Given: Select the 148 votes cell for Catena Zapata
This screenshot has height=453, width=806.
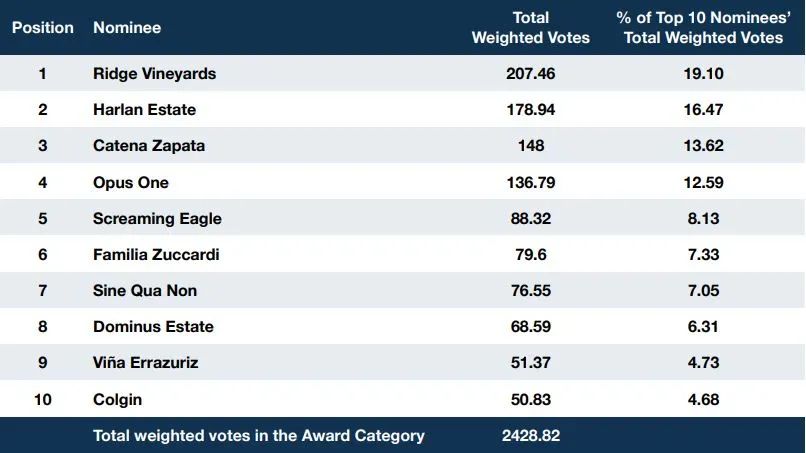Looking at the screenshot, I should pos(530,146).
